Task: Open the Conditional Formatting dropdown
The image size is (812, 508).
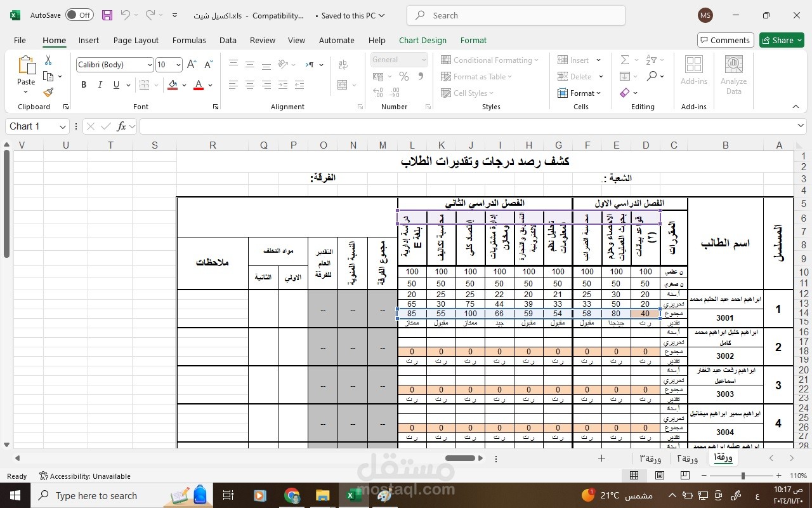Action: point(490,60)
